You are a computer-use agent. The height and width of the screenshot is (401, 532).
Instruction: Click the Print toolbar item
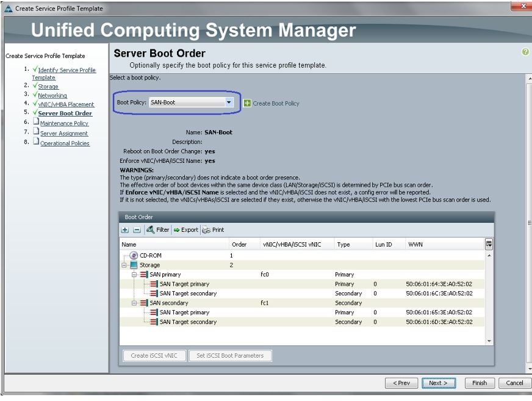(x=213, y=230)
